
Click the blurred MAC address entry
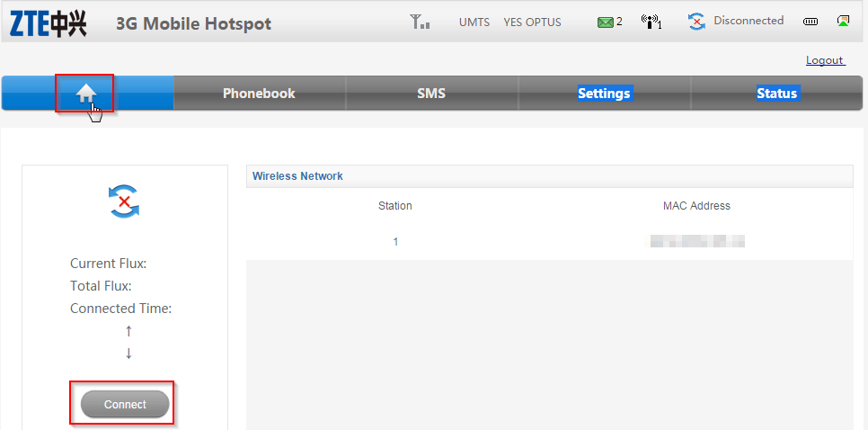pos(697,241)
